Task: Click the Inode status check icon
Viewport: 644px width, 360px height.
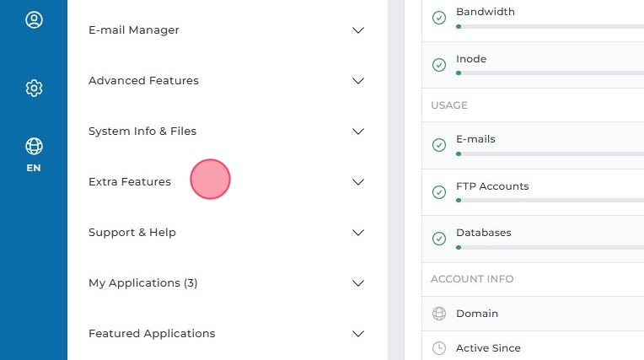Action: pyautogui.click(x=439, y=65)
